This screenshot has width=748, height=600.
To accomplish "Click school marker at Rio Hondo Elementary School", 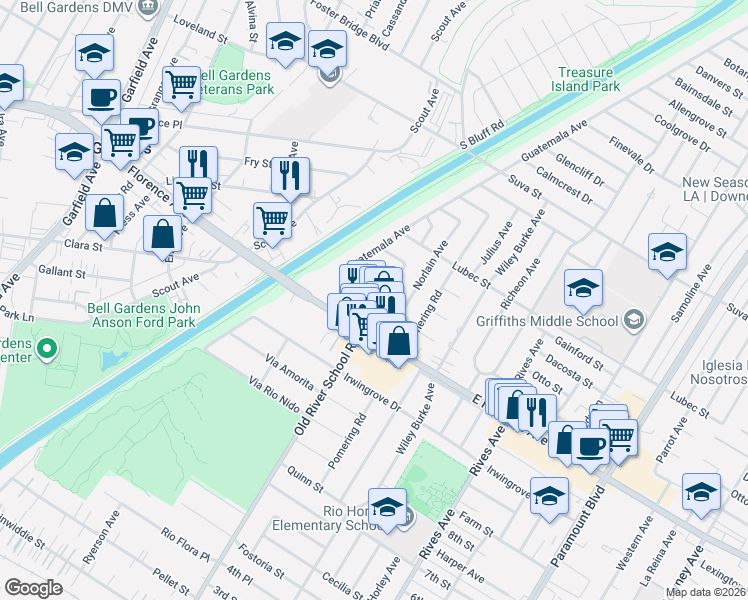I will [387, 508].
